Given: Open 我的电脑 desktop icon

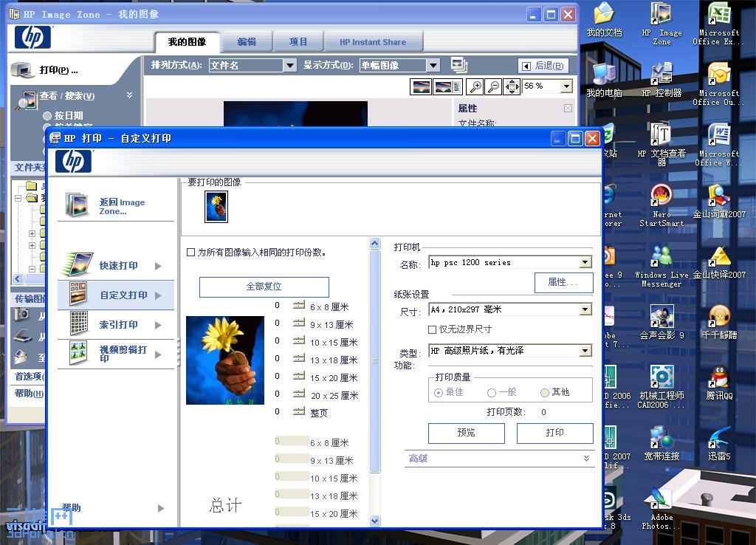Looking at the screenshot, I should pyautogui.click(x=604, y=80).
